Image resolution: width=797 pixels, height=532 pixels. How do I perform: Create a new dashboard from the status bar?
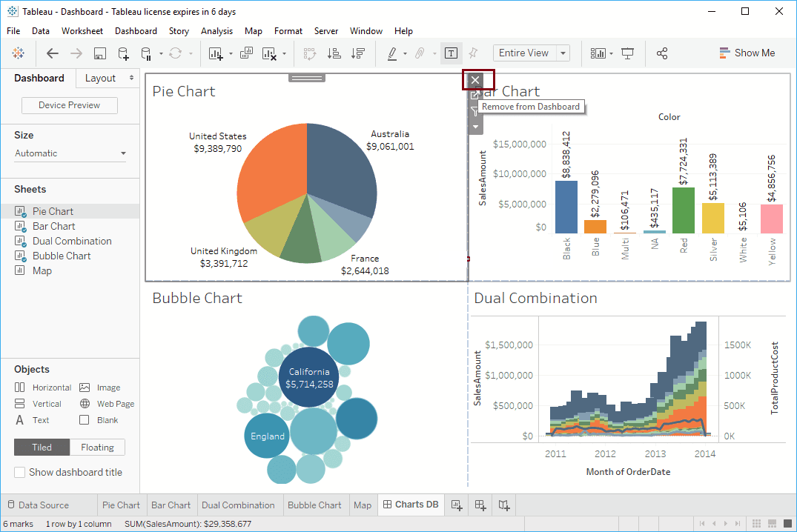tap(480, 505)
